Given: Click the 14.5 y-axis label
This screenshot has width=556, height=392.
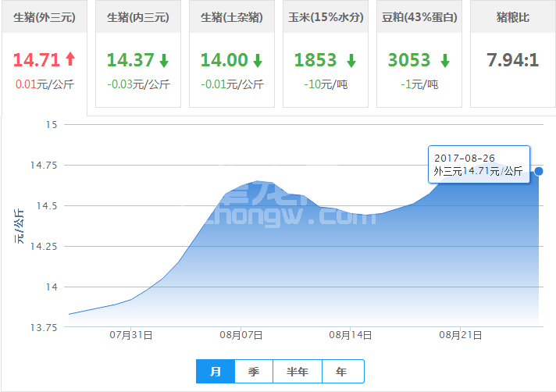Looking at the screenshot, I should (x=47, y=206).
